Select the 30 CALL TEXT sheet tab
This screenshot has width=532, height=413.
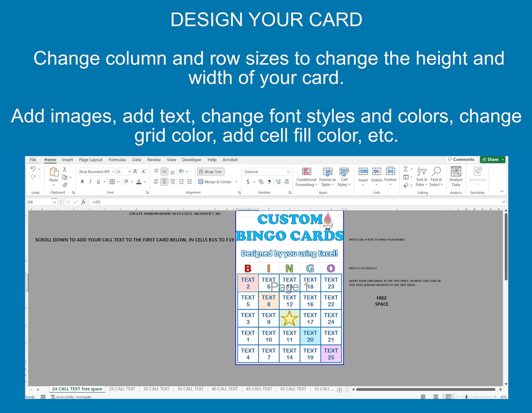coord(156,389)
